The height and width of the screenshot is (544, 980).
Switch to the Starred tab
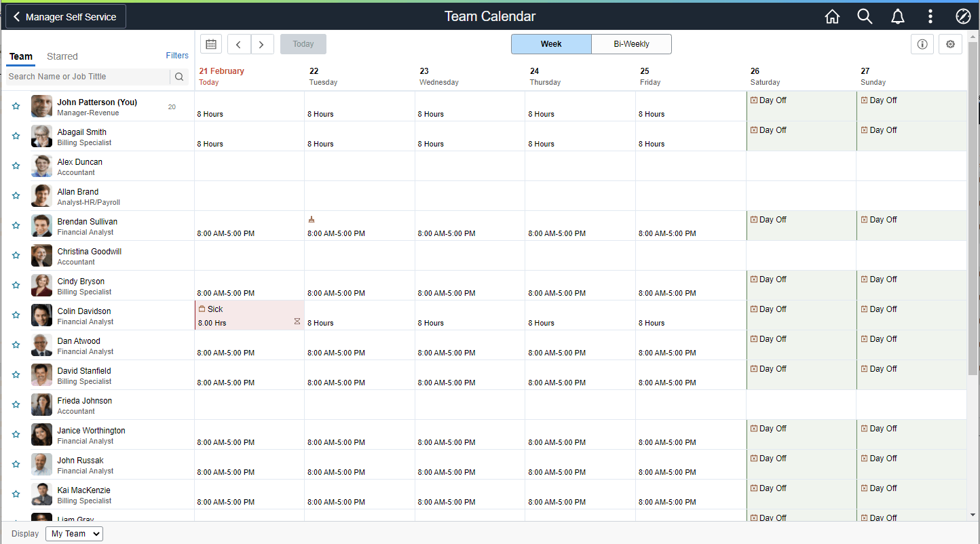pos(62,56)
